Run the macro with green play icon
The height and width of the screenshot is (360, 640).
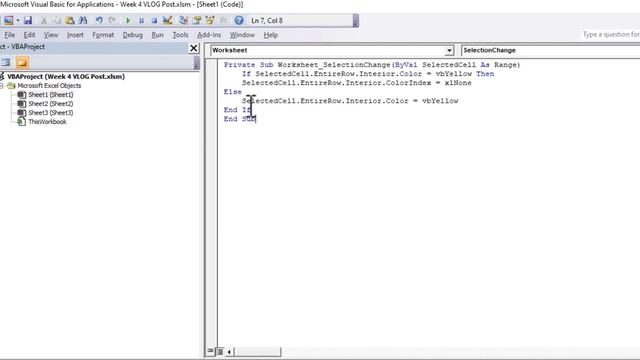(x=128, y=20)
